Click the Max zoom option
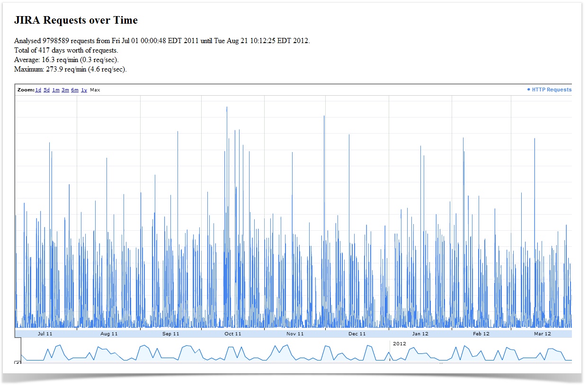Viewport: 588px width, 387px height. point(95,90)
